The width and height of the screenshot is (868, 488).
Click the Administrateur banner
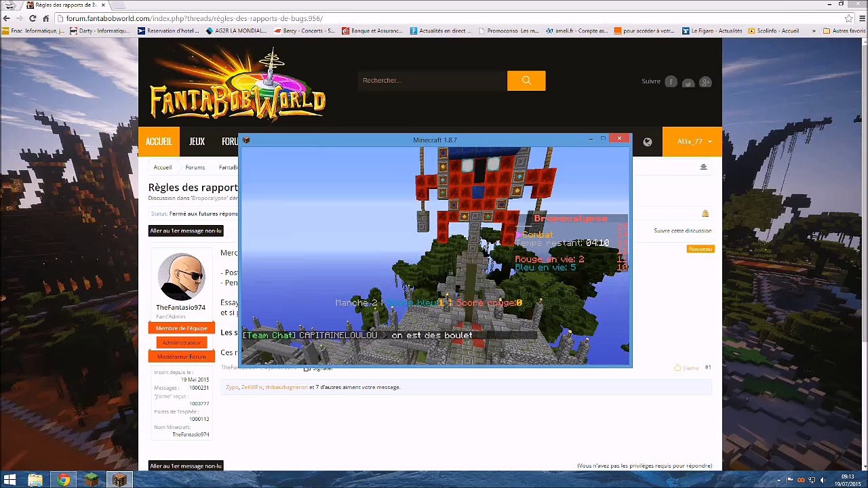click(x=182, y=343)
